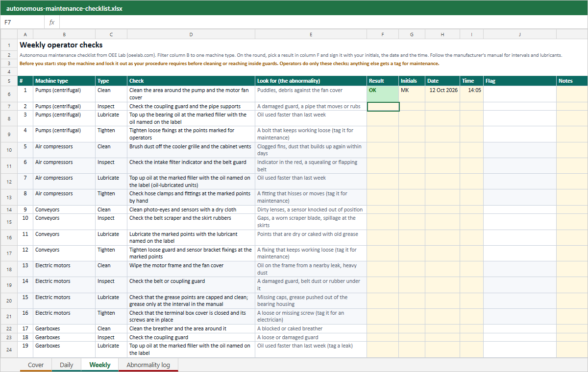Select the Weekly sheet tab

tap(100, 365)
